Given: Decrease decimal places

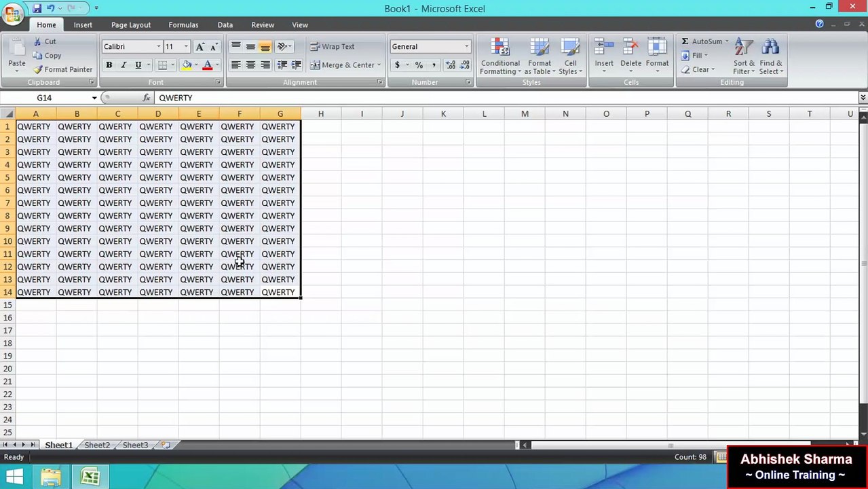Looking at the screenshot, I should coord(465,65).
